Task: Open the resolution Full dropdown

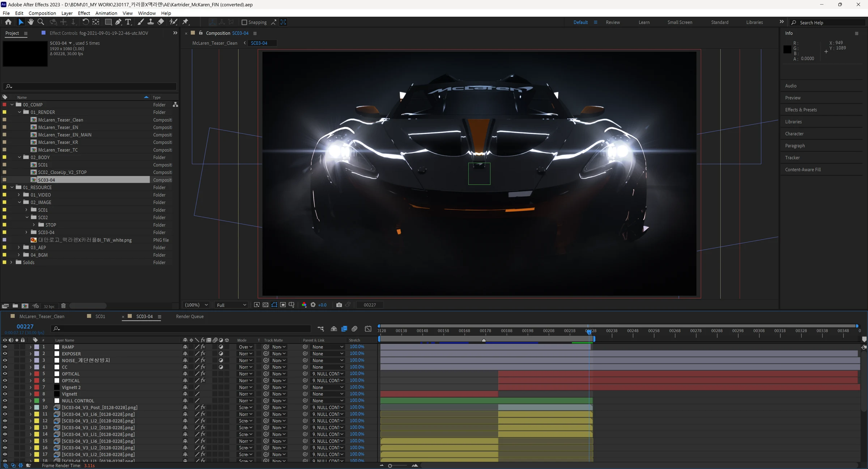Action: [231, 305]
